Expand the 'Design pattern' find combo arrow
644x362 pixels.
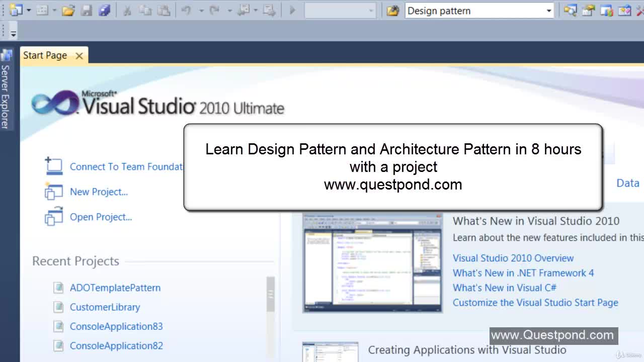click(548, 11)
